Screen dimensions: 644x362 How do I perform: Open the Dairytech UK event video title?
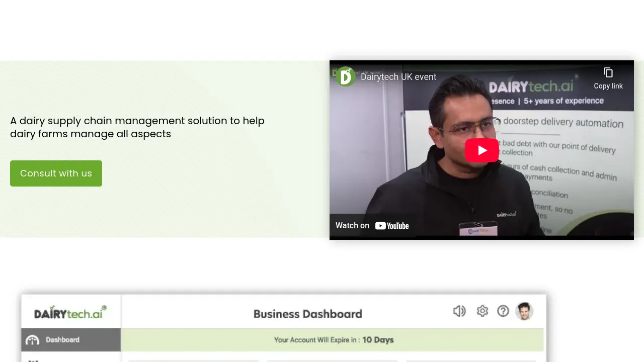click(x=398, y=77)
